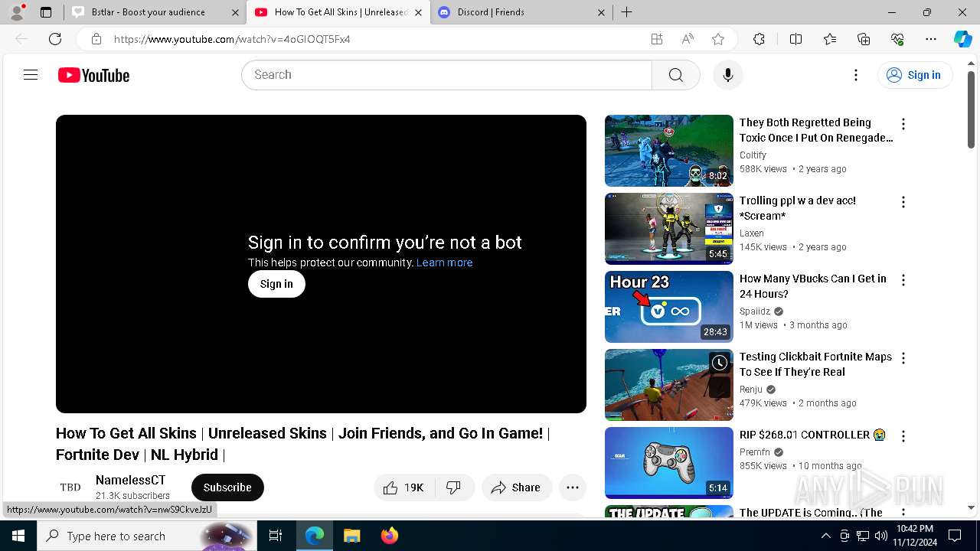Open Edge settings and more menu
Screen dimensions: 980x551
931,39
